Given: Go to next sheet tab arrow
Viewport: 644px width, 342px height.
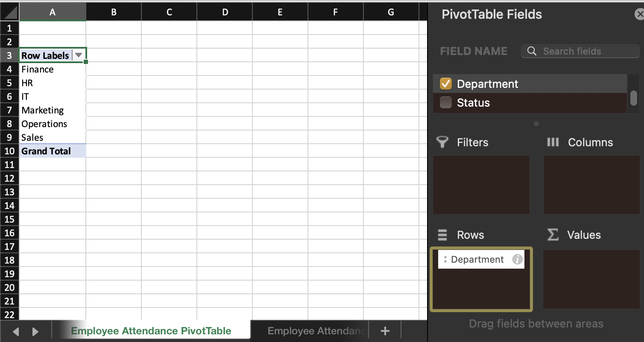Looking at the screenshot, I should (x=35, y=331).
